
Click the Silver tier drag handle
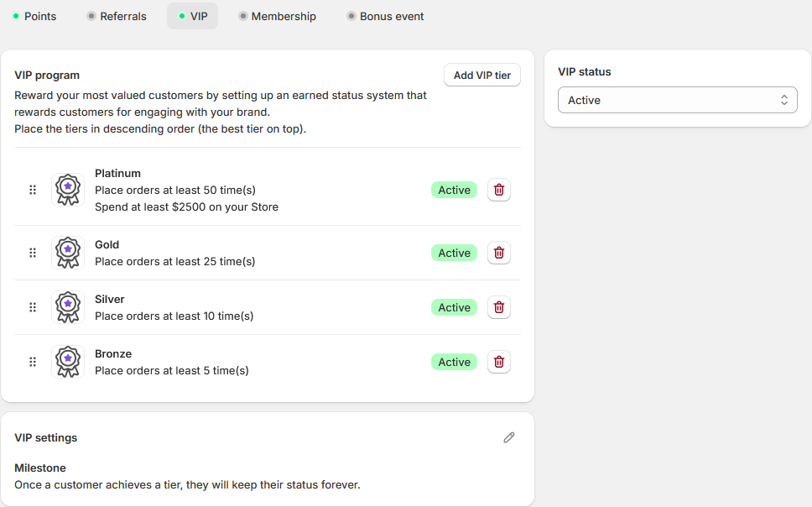33,307
